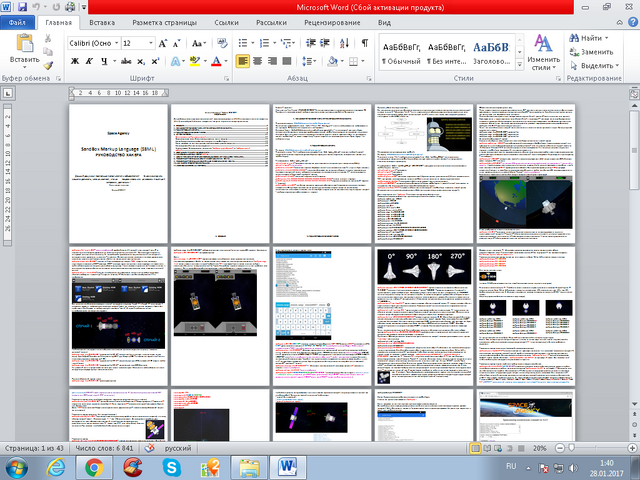Apply the red font color

[217, 61]
